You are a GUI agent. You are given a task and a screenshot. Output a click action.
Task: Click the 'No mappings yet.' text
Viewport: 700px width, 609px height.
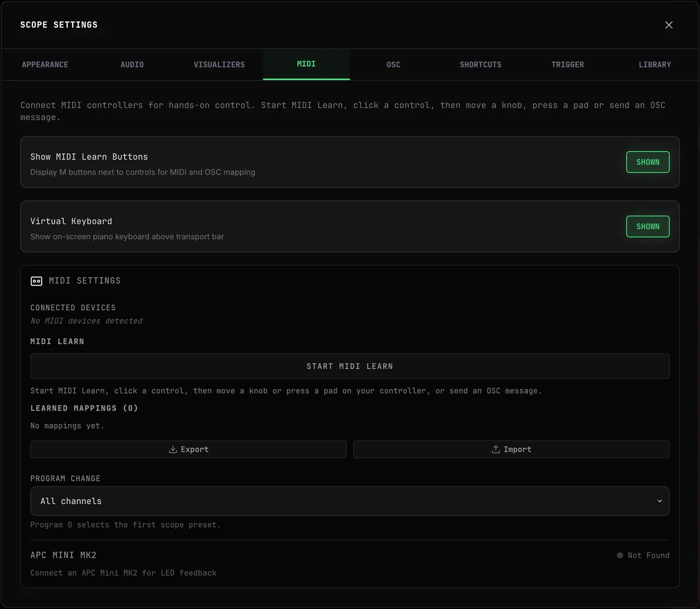[67, 426]
